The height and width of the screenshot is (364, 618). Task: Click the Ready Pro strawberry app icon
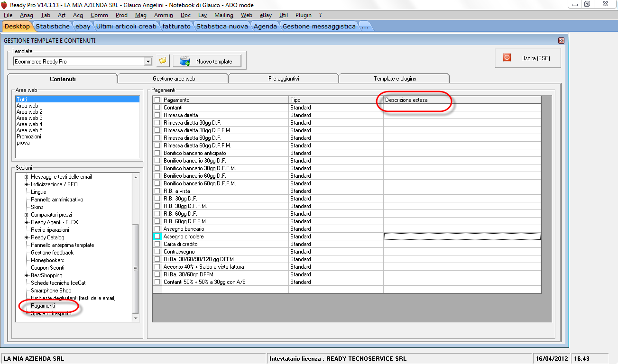point(4,4)
